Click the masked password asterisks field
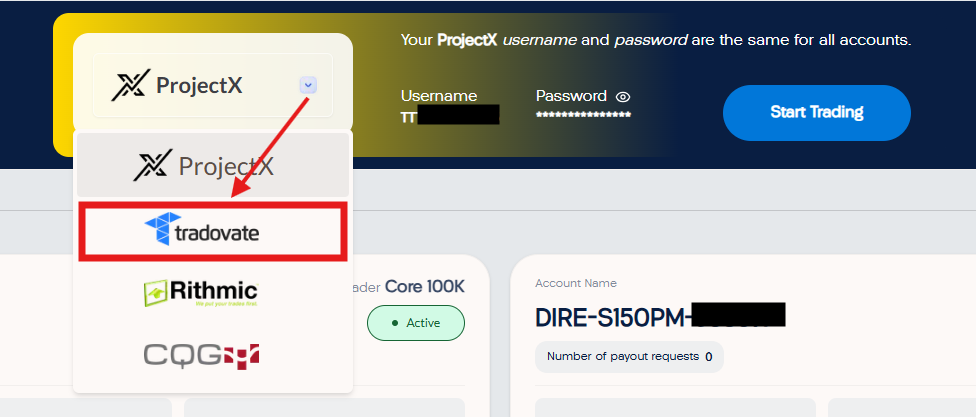 [583, 115]
